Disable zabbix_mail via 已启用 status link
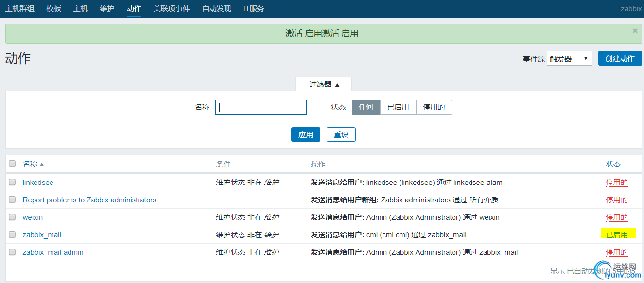The image size is (644, 283). point(616,235)
